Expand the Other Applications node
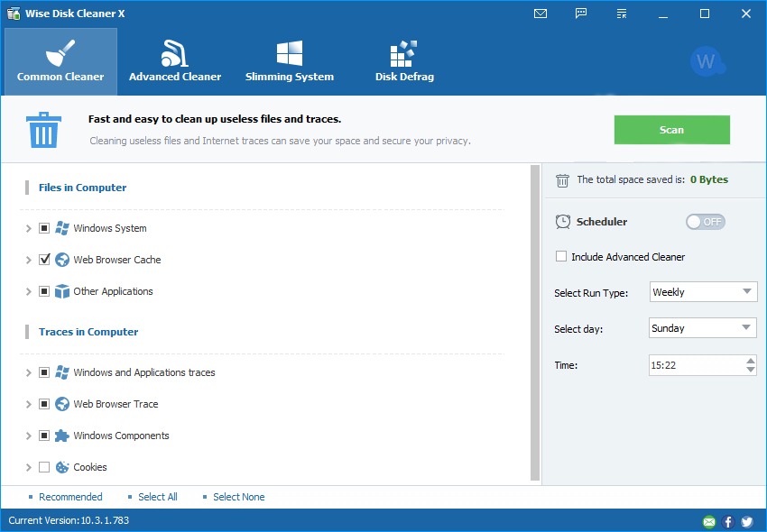 [x=28, y=291]
